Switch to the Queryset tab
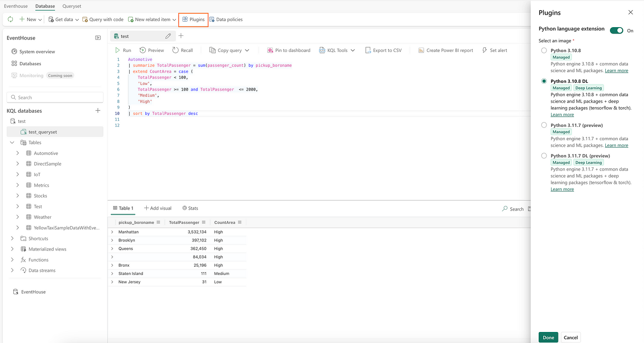 tap(72, 6)
